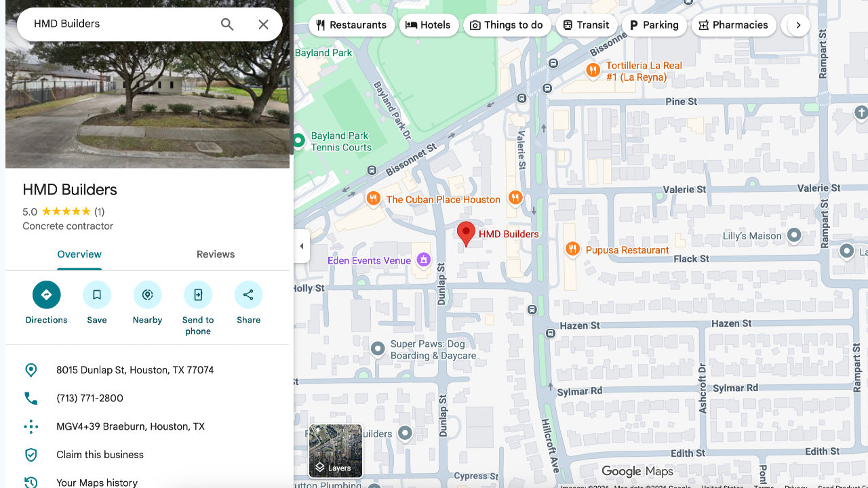The image size is (868, 488).
Task: Select the purple Eden Events Venue pin
Action: [x=424, y=260]
